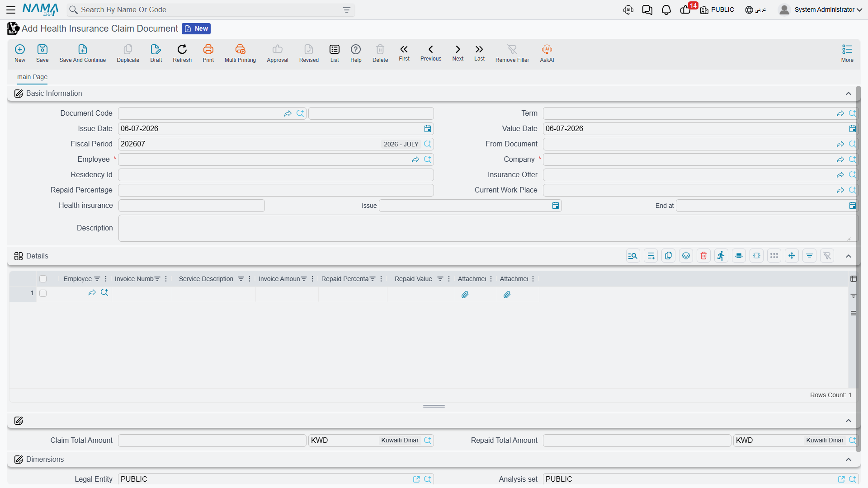Save the document as Draft
Image resolution: width=868 pixels, height=488 pixels.
pyautogui.click(x=156, y=53)
